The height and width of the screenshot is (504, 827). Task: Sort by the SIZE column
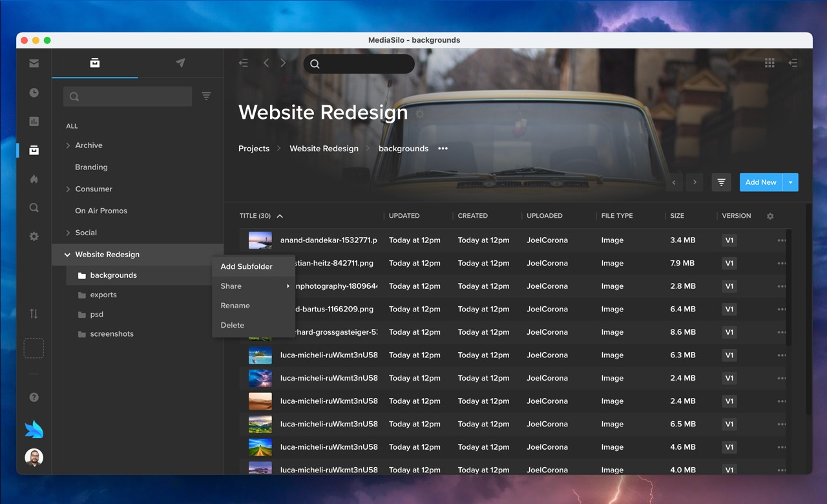coord(677,216)
